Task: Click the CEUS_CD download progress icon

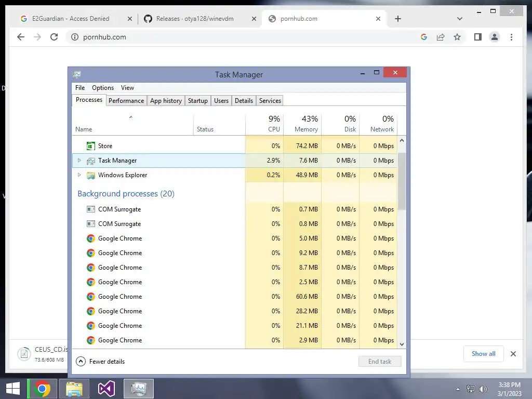Action: click(x=24, y=354)
